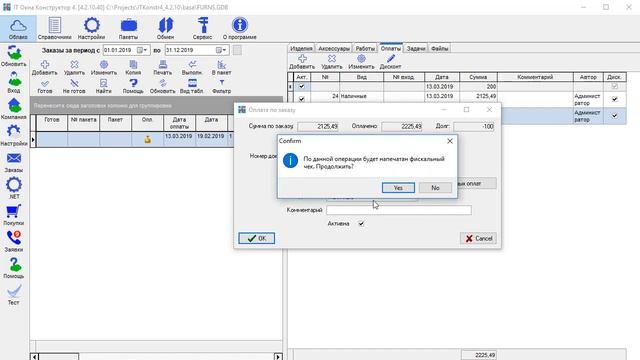This screenshot has height=360, width=640.
Task: Toggle Акт. checkbox of payment number 24
Action: point(302,99)
